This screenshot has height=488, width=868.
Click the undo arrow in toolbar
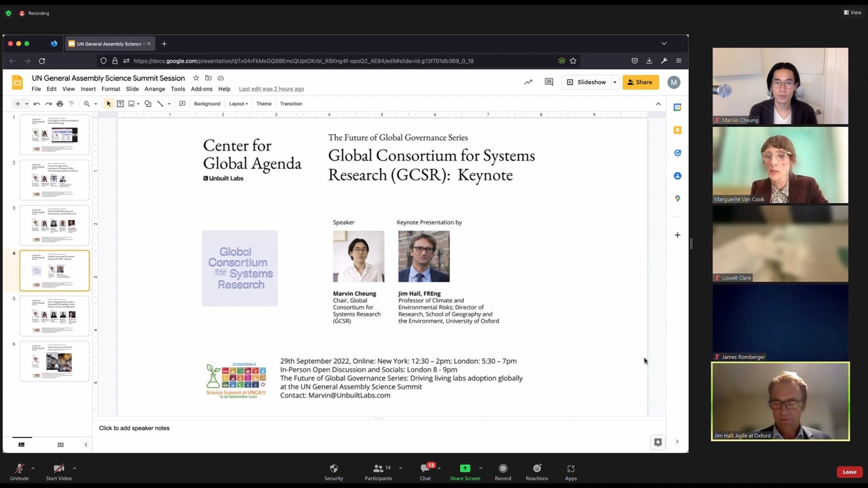[x=37, y=104]
